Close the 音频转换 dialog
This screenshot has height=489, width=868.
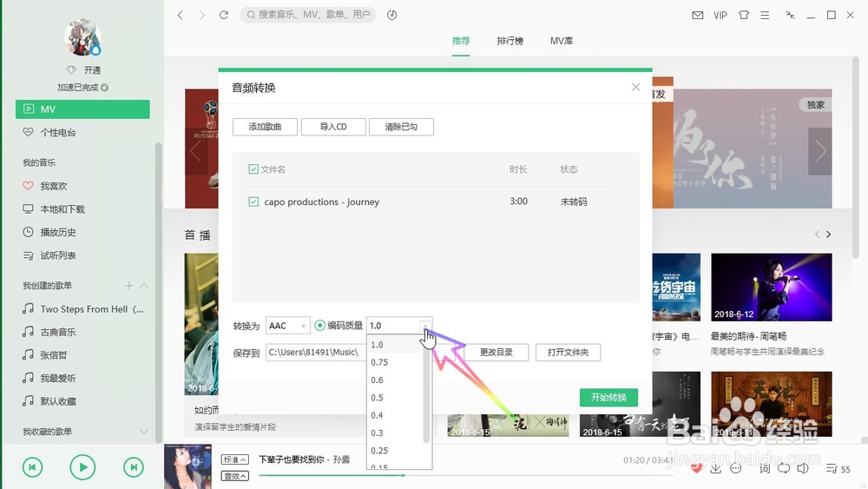(635, 87)
